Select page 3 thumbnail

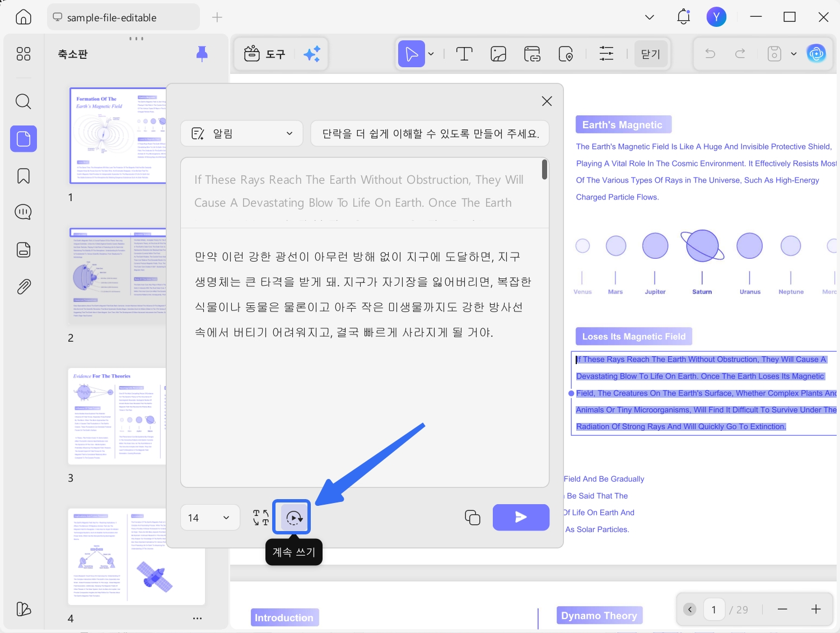coord(118,416)
